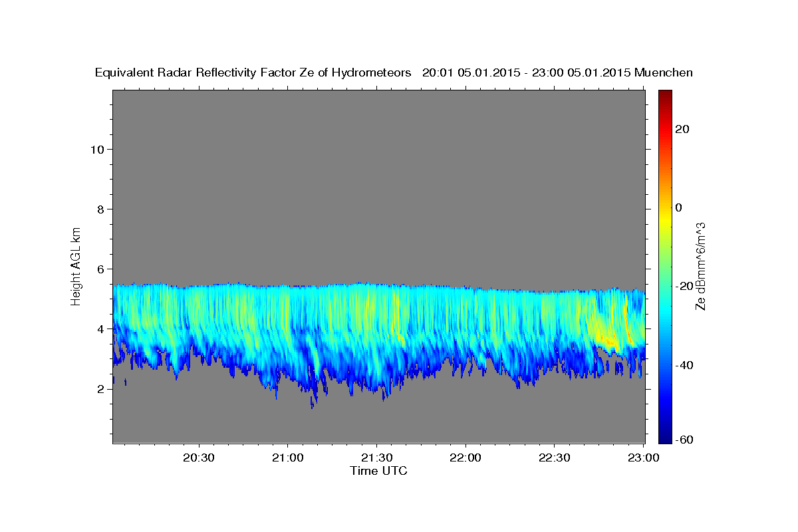Click the "Height AGL km" axis label

click(76, 265)
